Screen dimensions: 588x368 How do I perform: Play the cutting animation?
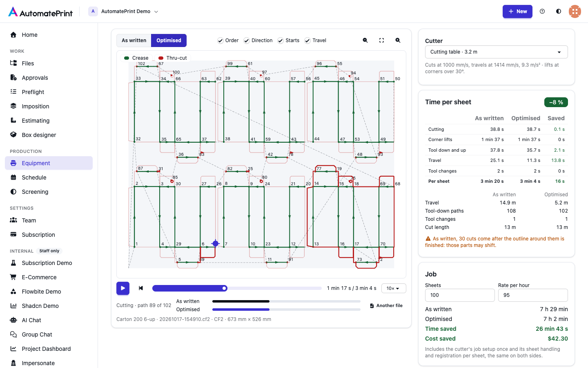click(123, 288)
